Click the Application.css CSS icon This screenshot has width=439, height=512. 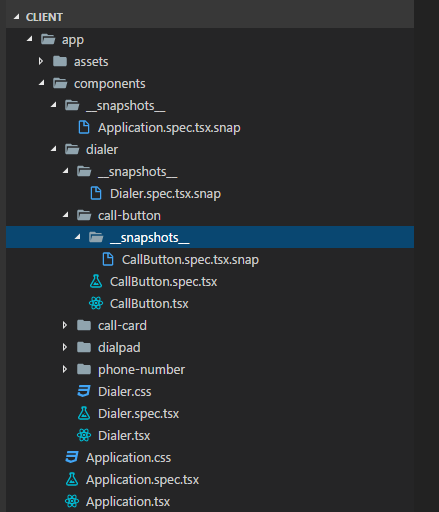point(72,457)
